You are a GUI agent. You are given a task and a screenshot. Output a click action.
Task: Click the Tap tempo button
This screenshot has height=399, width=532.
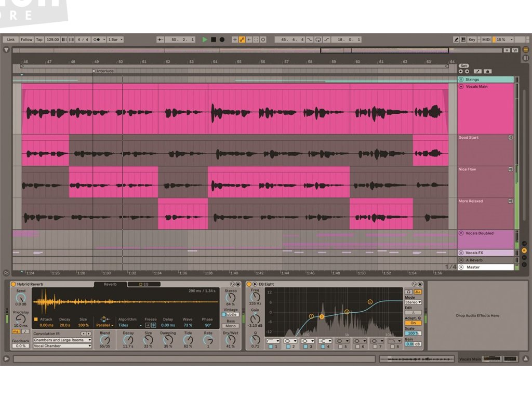39,39
